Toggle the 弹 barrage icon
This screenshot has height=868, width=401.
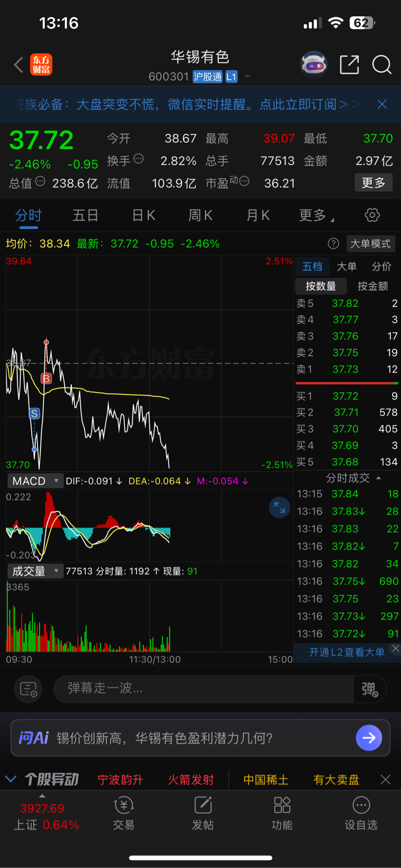370,689
